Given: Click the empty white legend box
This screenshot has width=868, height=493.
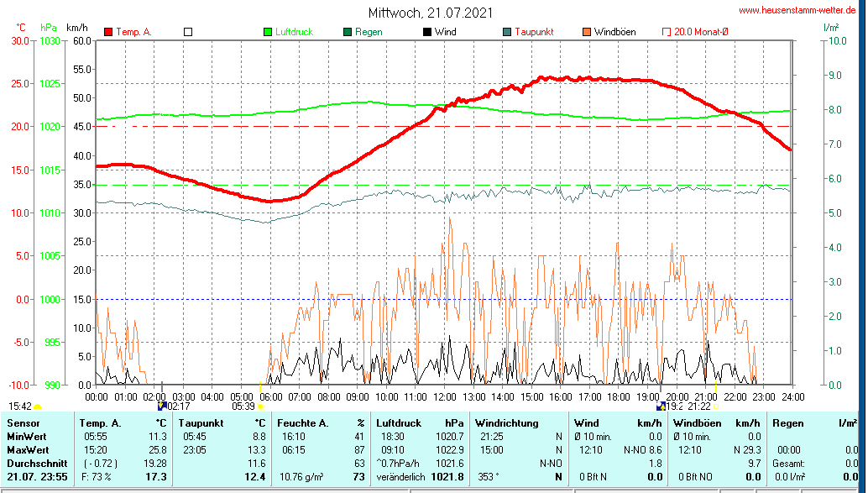Looking at the screenshot, I should click(x=188, y=32).
